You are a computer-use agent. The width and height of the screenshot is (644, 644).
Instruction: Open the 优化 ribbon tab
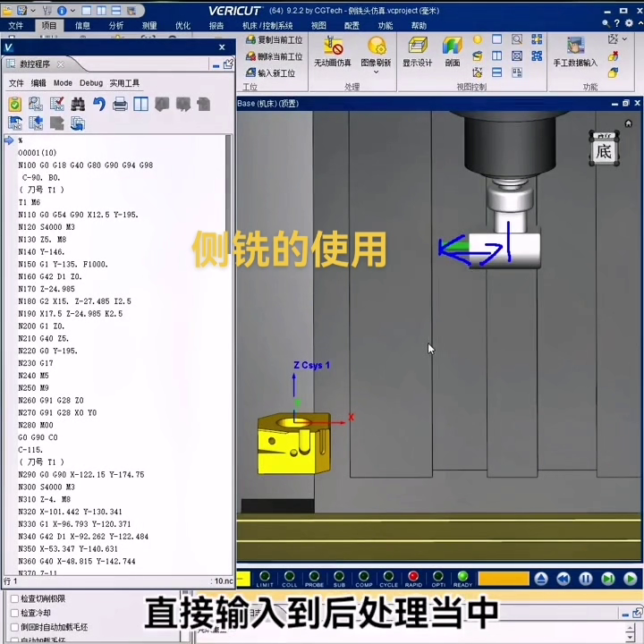(182, 26)
